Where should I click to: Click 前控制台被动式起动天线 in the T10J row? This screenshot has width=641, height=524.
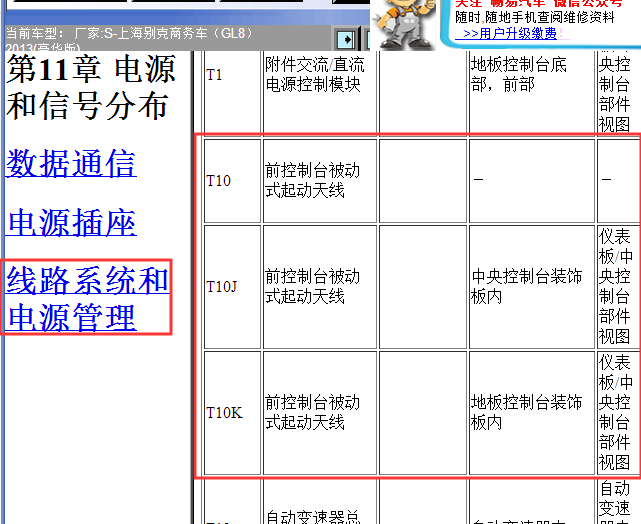[x=320, y=287]
